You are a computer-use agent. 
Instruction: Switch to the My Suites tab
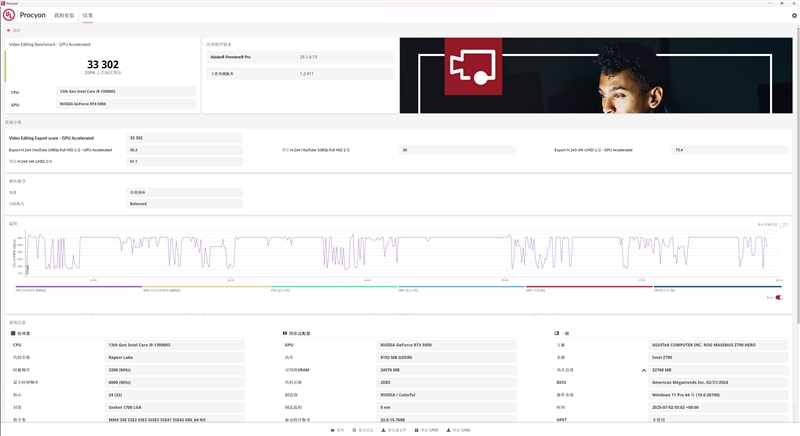[x=64, y=15]
